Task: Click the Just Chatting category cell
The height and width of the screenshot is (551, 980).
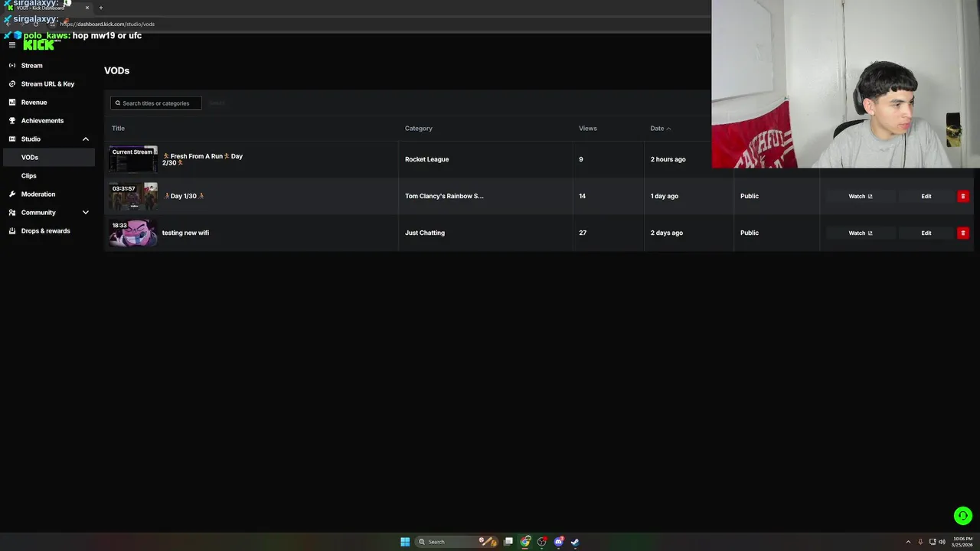Action: coord(425,233)
